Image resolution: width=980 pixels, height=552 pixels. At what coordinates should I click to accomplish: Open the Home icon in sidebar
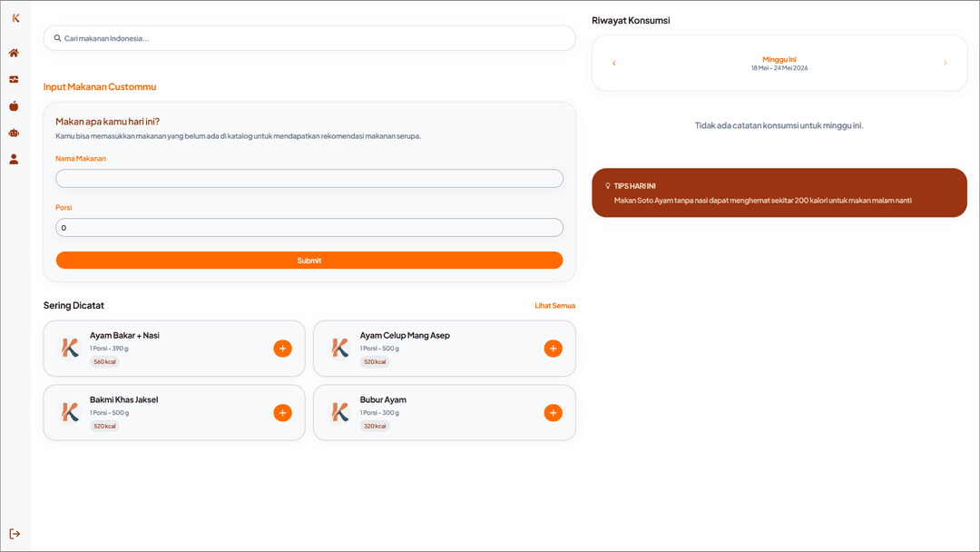pyautogui.click(x=14, y=54)
